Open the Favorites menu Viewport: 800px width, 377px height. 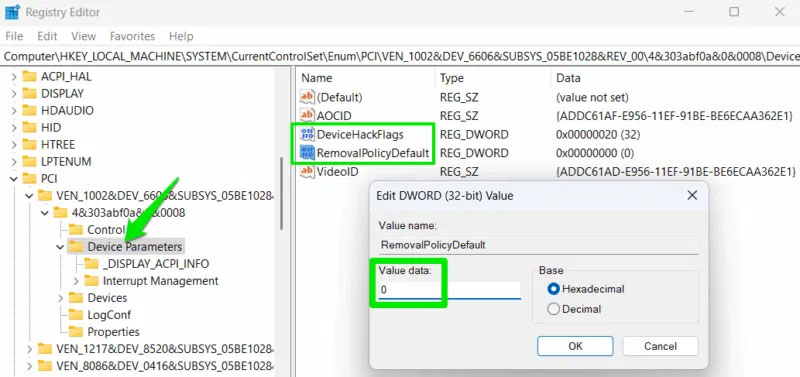coord(132,36)
